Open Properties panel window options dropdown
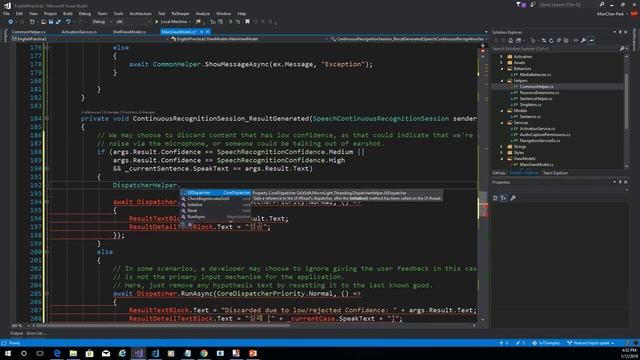Image resolution: width=640 pixels, height=360 pixels. click(x=615, y=182)
